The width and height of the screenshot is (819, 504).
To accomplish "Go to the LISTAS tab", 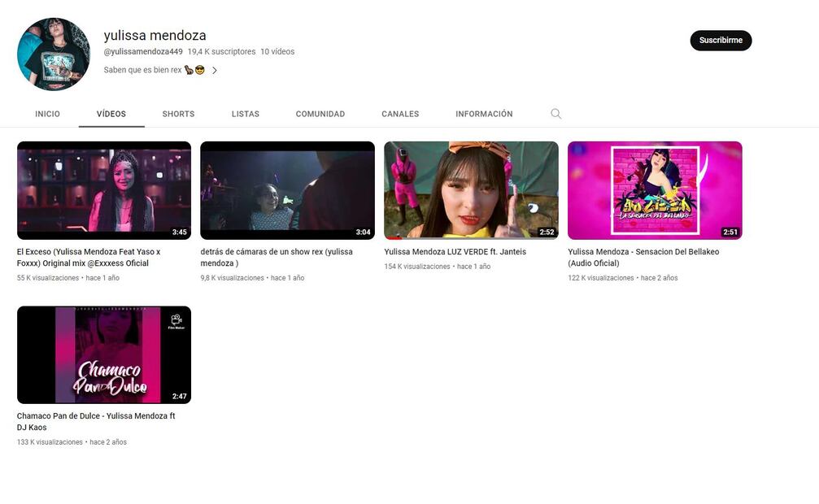I will coord(245,114).
